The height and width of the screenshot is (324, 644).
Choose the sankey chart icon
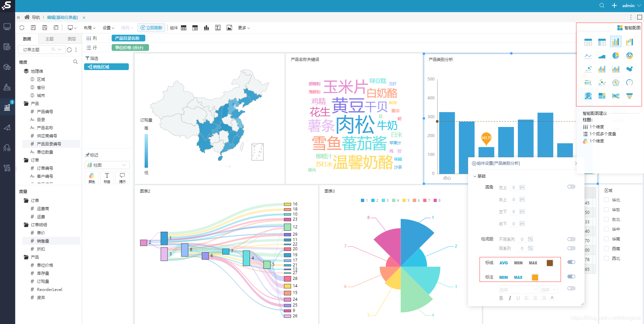tap(615, 96)
